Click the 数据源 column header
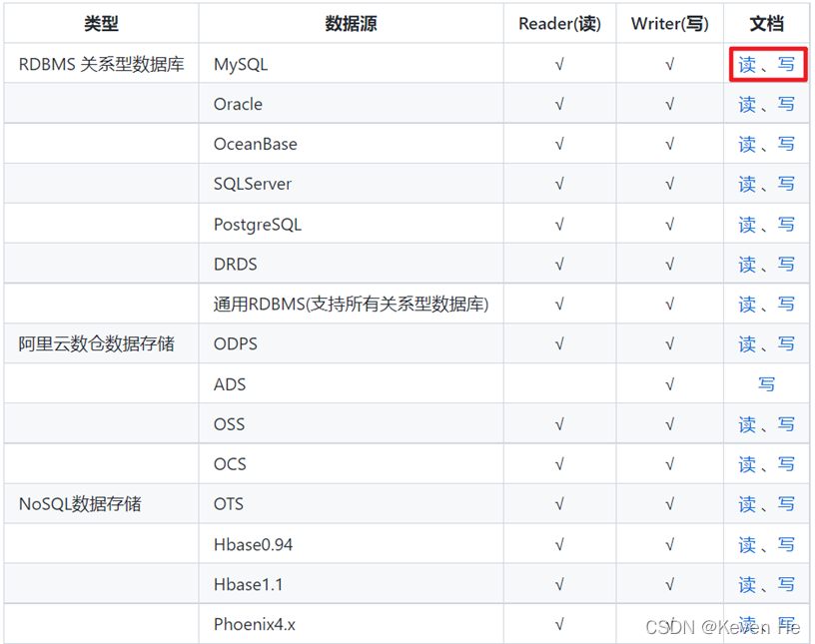 (351, 23)
